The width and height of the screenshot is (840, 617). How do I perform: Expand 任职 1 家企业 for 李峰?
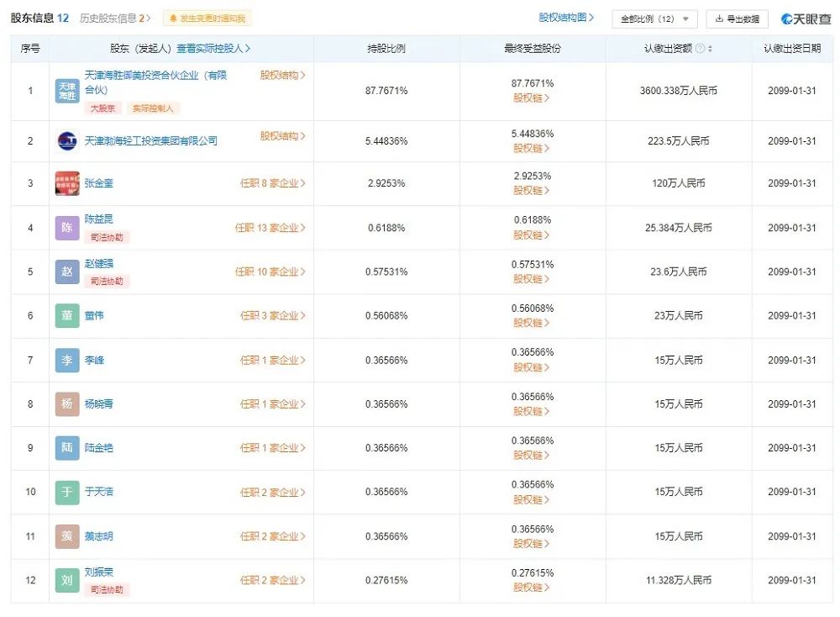pos(273,361)
